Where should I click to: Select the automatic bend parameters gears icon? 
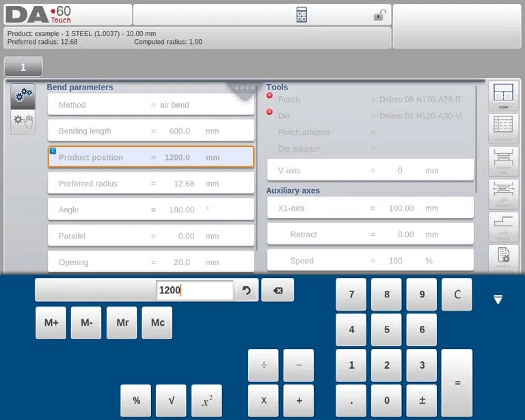23,96
